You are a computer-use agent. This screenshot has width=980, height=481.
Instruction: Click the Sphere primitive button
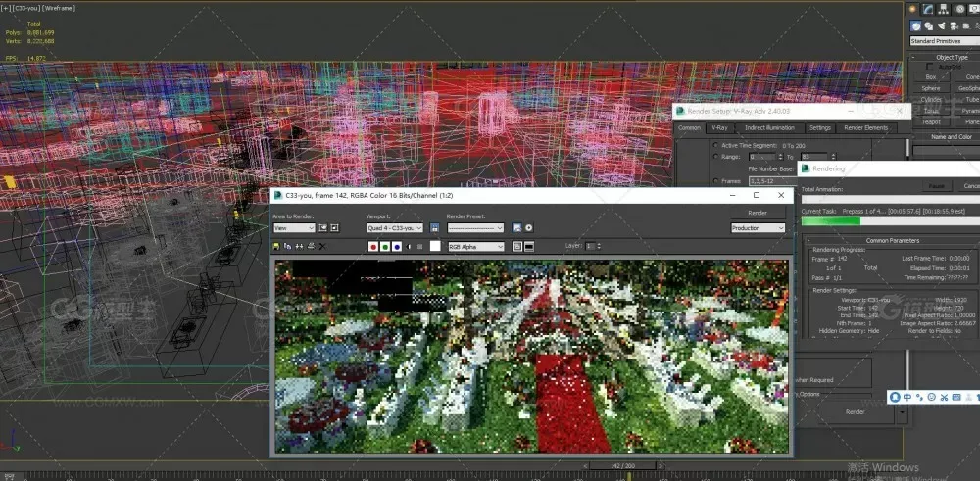pyautogui.click(x=931, y=88)
